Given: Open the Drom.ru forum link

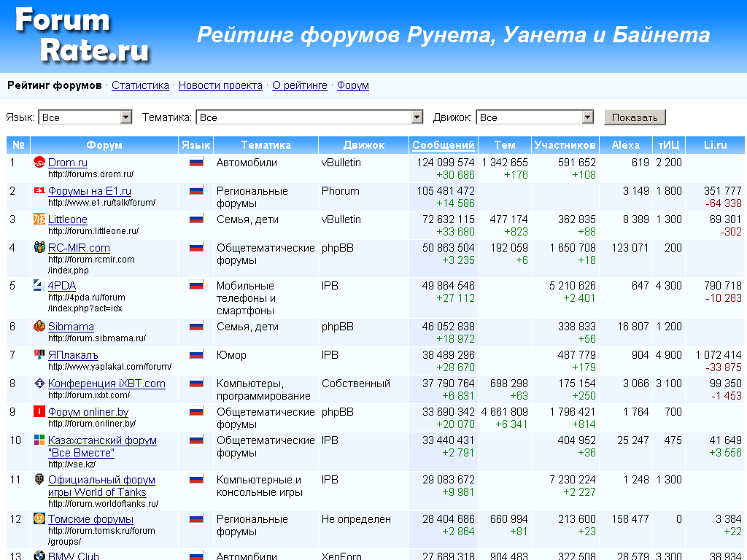Looking at the screenshot, I should click(x=68, y=163).
